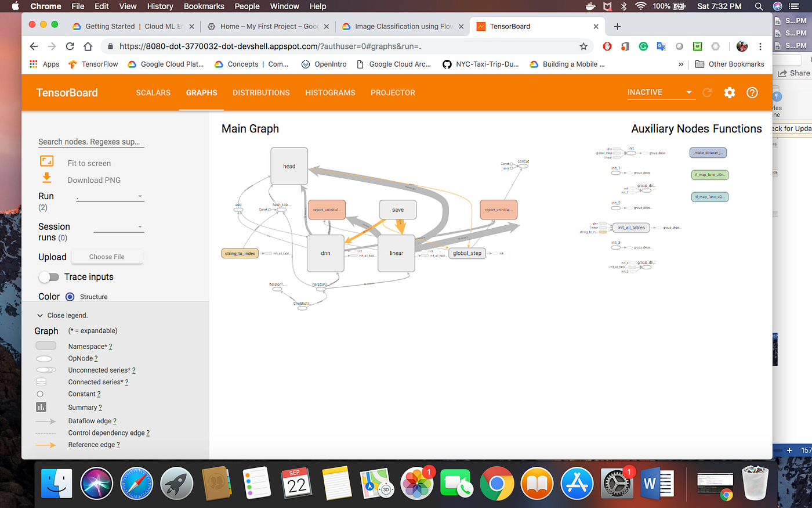The width and height of the screenshot is (812, 508).
Task: Enable the Trace inputs toggle
Action: [x=49, y=277]
